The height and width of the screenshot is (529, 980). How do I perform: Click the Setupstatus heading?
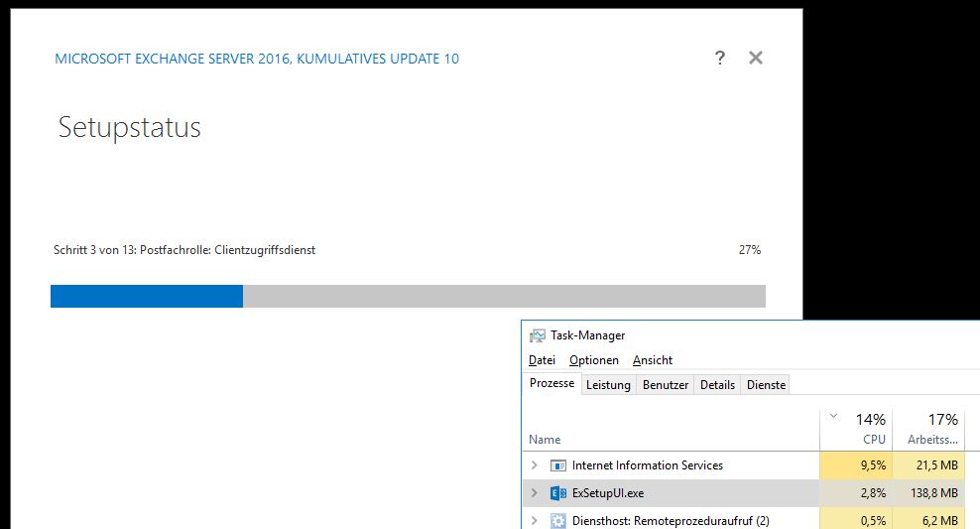[x=129, y=128]
